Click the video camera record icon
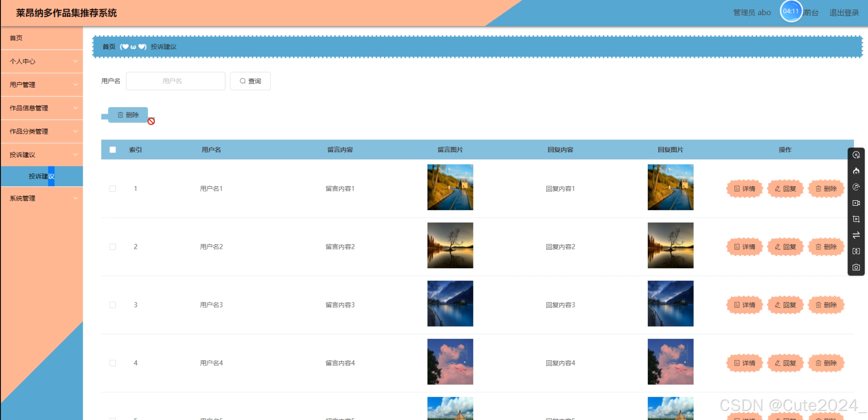Viewport: 868px width, 420px height. pyautogui.click(x=856, y=203)
